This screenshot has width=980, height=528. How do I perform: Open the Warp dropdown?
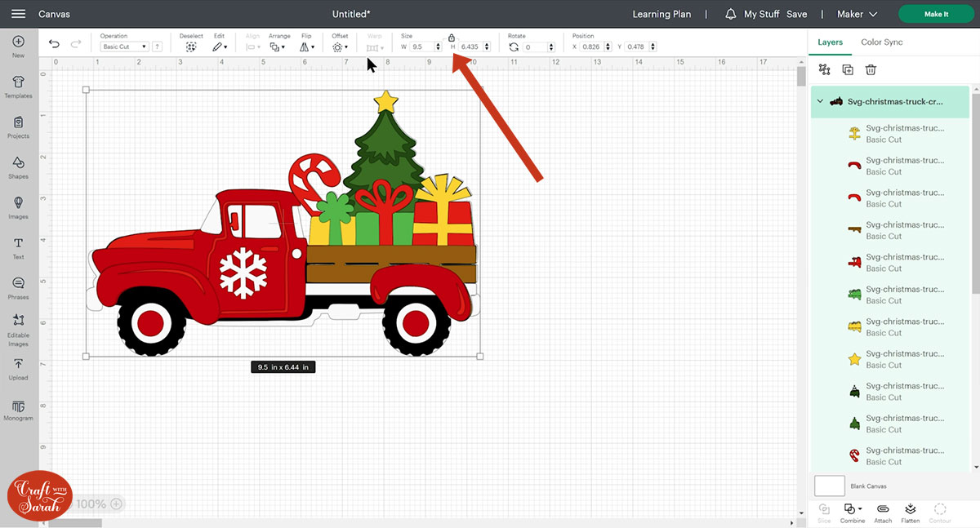click(375, 47)
